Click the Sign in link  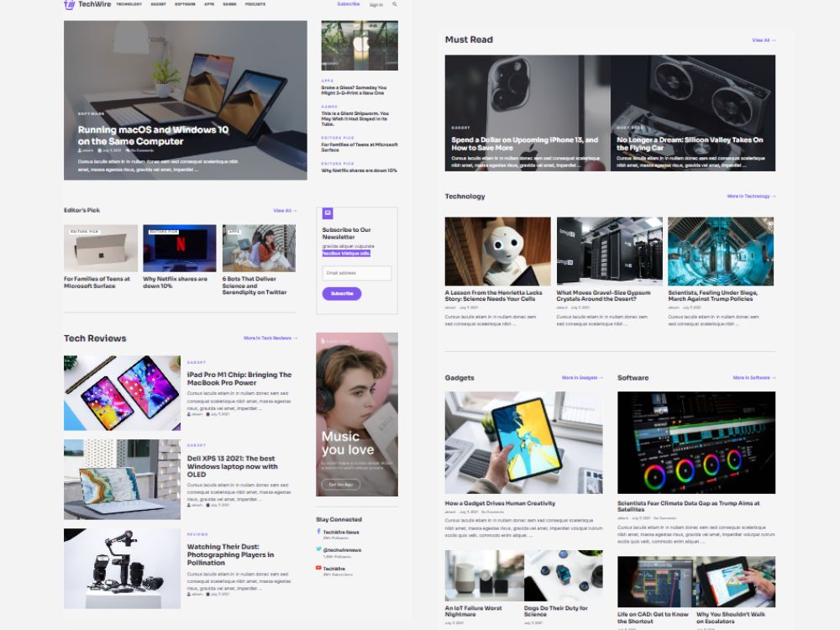pyautogui.click(x=376, y=4)
